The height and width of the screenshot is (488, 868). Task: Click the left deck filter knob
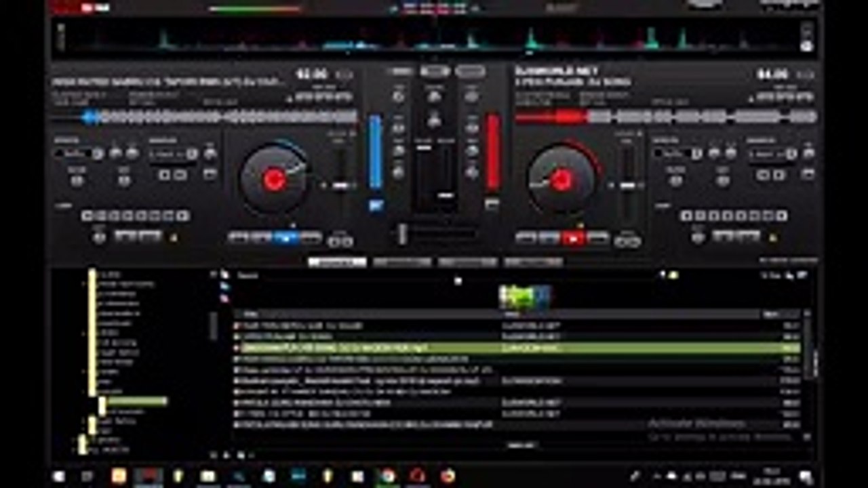click(x=77, y=181)
